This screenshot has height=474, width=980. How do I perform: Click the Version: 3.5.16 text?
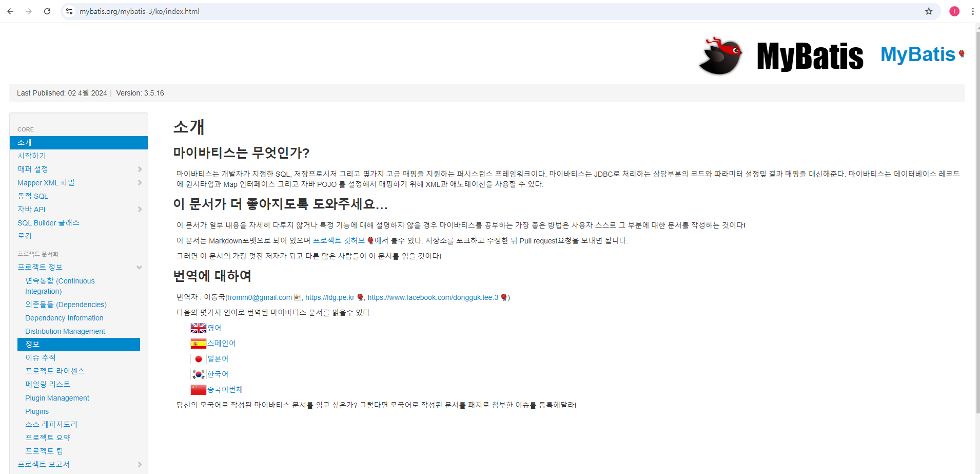tap(140, 93)
